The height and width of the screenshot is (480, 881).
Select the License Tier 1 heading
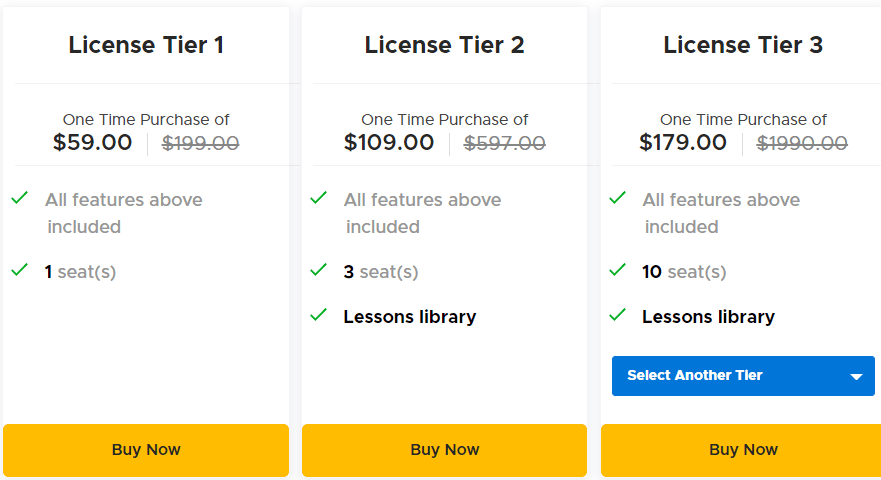coord(146,45)
